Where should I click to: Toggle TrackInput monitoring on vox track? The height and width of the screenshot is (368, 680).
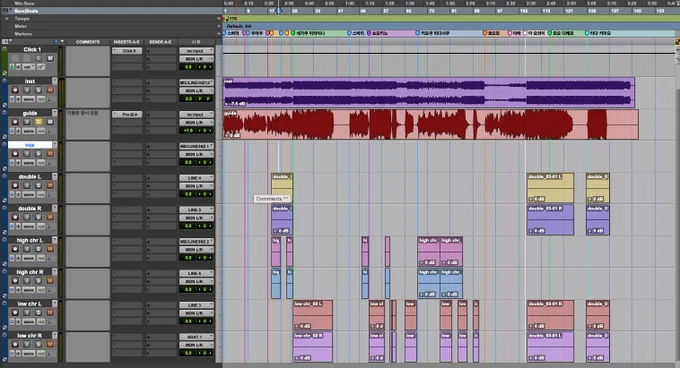point(27,153)
